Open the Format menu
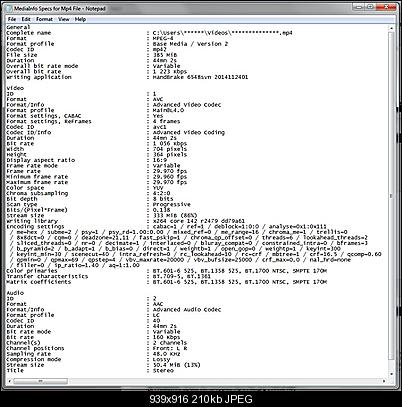This screenshot has width=402, height=407. (44, 19)
